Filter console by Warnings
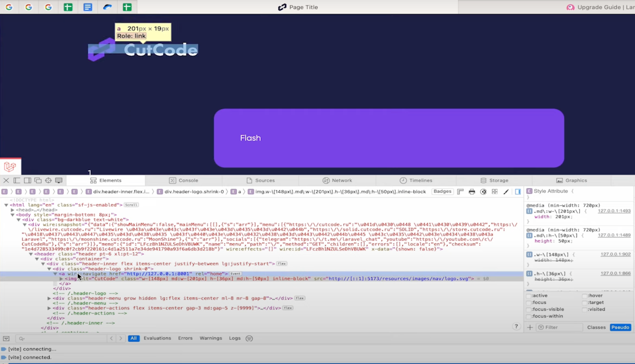The image size is (635, 364). [211, 338]
